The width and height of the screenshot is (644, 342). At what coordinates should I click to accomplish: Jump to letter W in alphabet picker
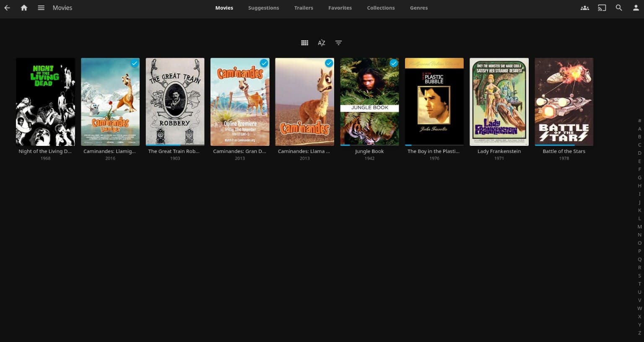(x=639, y=308)
